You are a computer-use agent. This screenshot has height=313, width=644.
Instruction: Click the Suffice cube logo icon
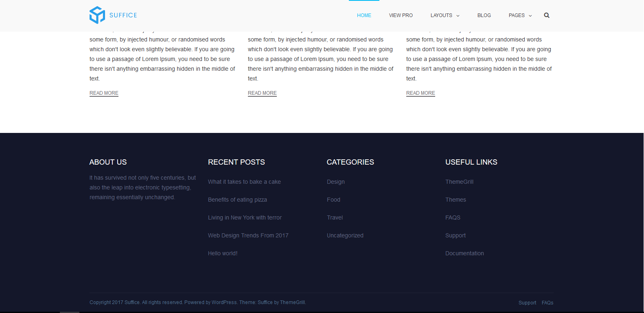tap(97, 15)
